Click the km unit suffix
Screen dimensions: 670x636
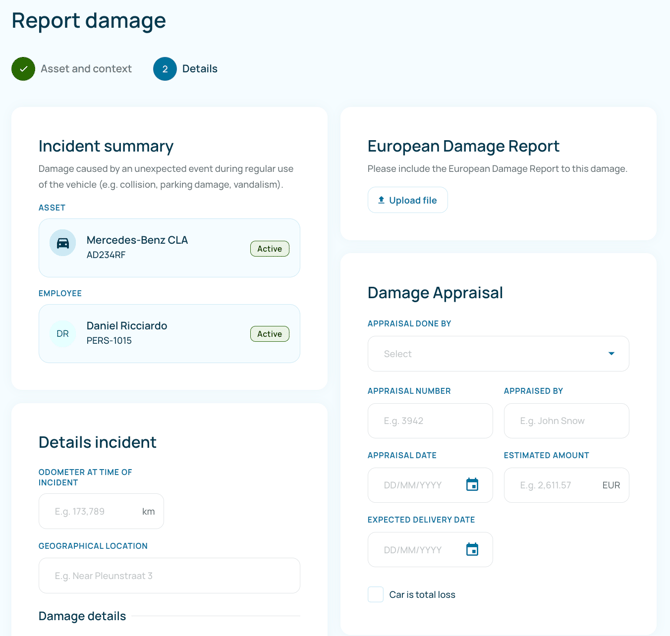click(x=148, y=512)
